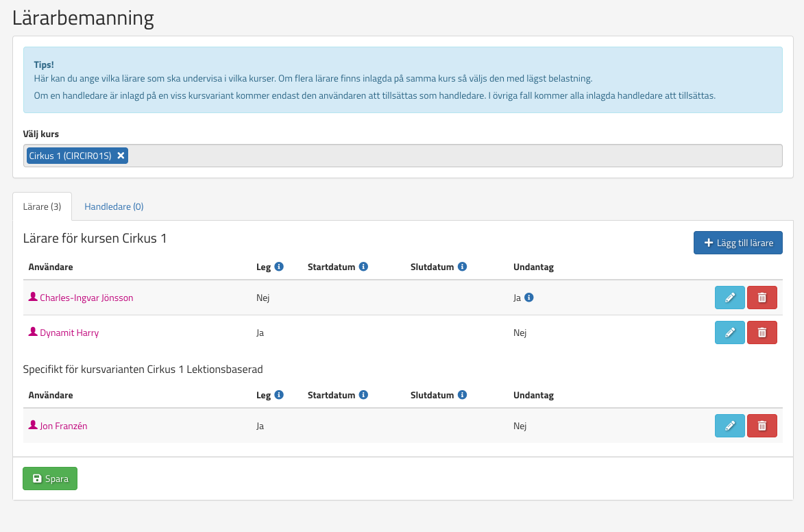The height and width of the screenshot is (532, 804).
Task: Click info icon beside first Leg header
Action: coord(279,267)
